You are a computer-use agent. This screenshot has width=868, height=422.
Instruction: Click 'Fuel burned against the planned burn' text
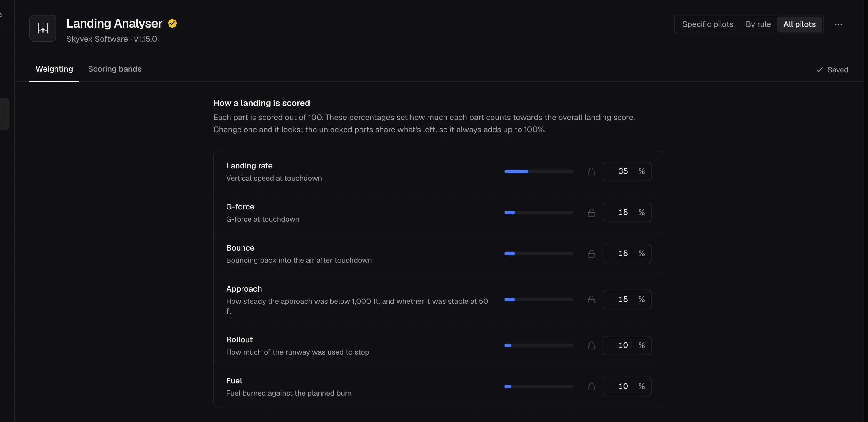pyautogui.click(x=289, y=394)
